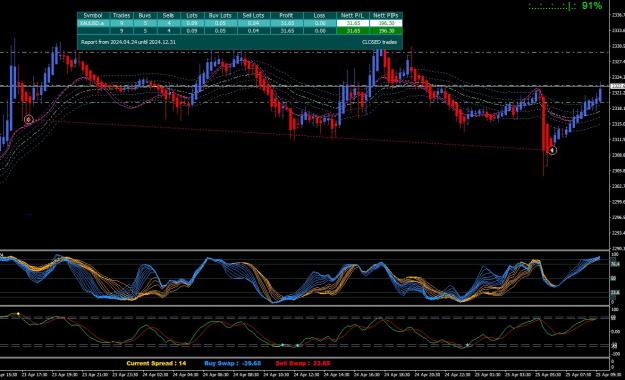Click the 24 Apr 04:30 time axis label
The image size is (625, 380).
pyautogui.click(x=186, y=375)
